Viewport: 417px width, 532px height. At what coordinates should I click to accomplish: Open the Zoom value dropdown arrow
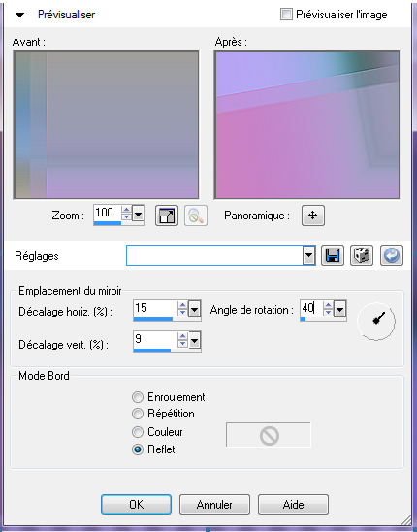click(x=139, y=214)
